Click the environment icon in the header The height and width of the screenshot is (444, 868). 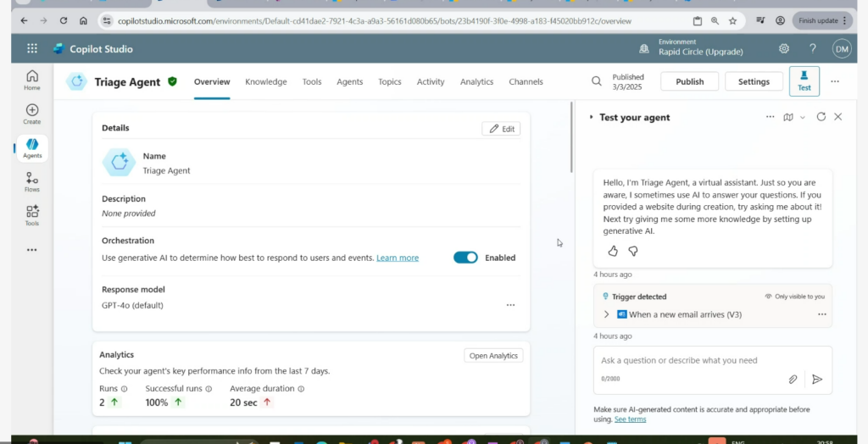pos(644,48)
